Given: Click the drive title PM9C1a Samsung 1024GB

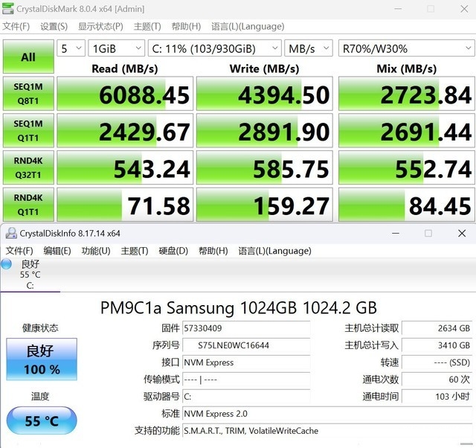Looking at the screenshot, I should click(239, 307).
